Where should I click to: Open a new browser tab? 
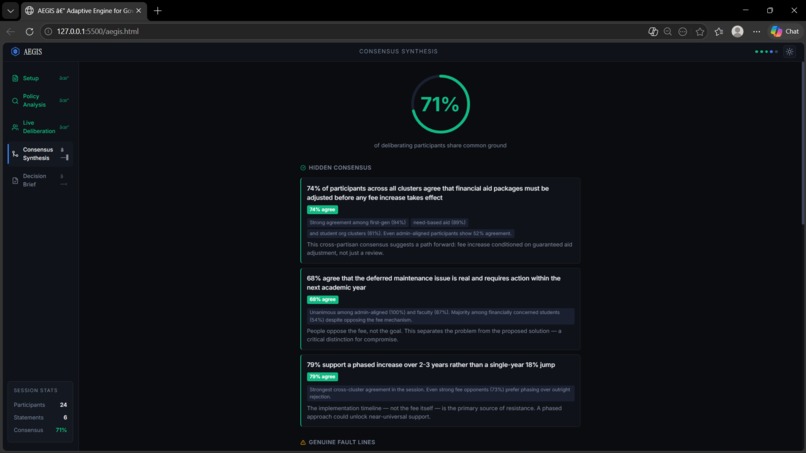coord(157,10)
